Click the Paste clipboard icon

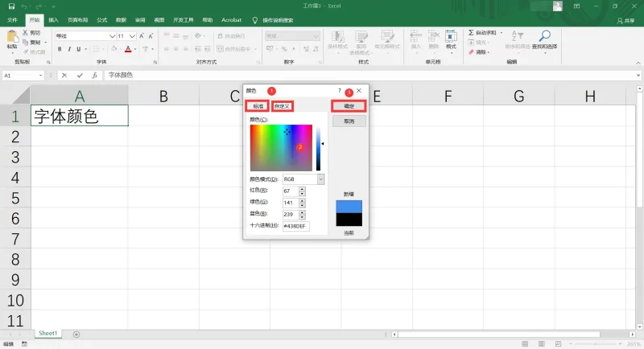pyautogui.click(x=12, y=38)
